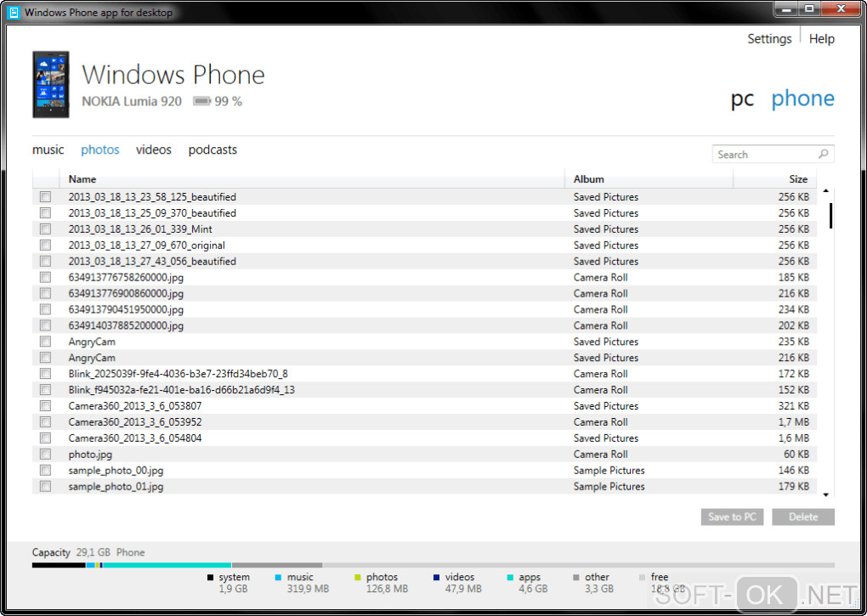Click the capacity usage bar
This screenshot has height=616, width=867.
point(433,565)
